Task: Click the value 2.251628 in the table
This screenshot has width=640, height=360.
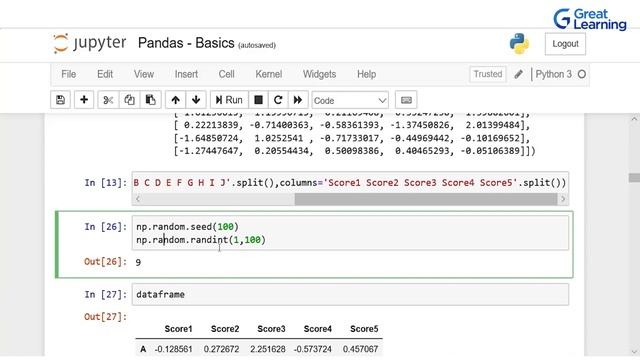Action: [x=268, y=349]
